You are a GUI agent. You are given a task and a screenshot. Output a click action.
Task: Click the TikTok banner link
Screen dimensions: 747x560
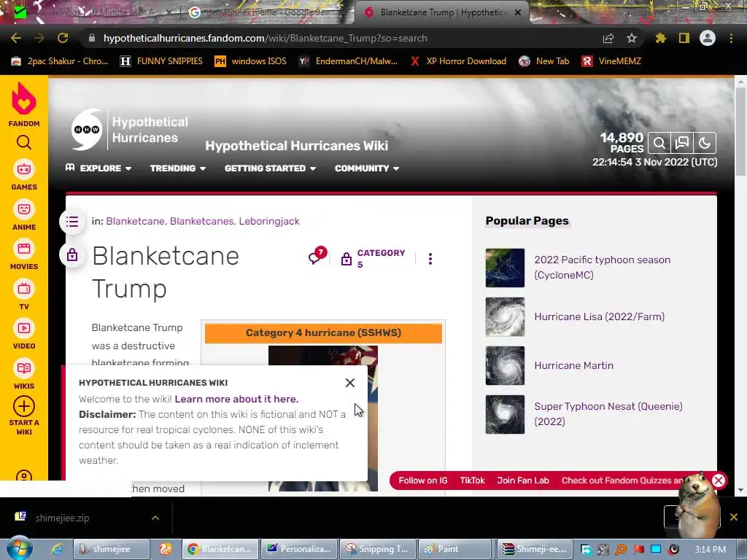pos(472,481)
